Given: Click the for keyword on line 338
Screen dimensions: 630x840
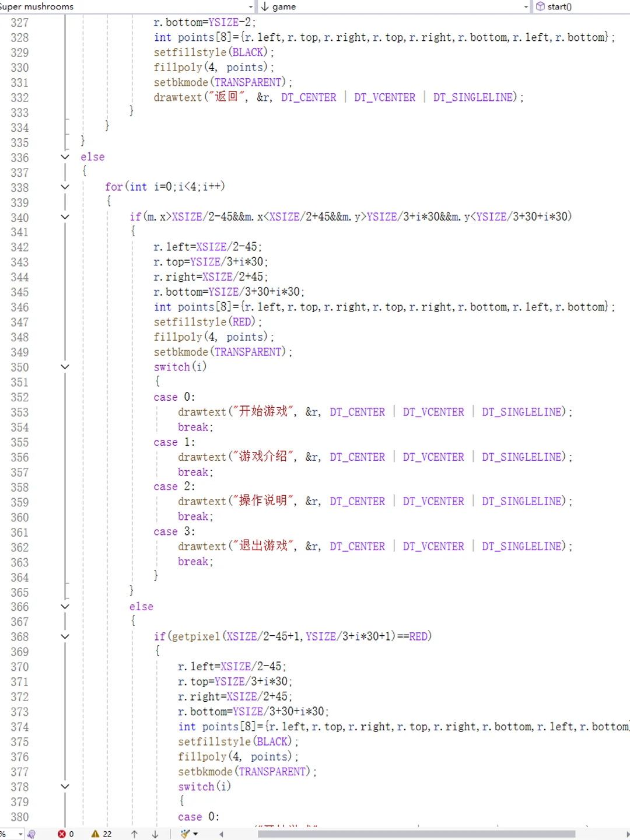Looking at the screenshot, I should pyautogui.click(x=114, y=187).
